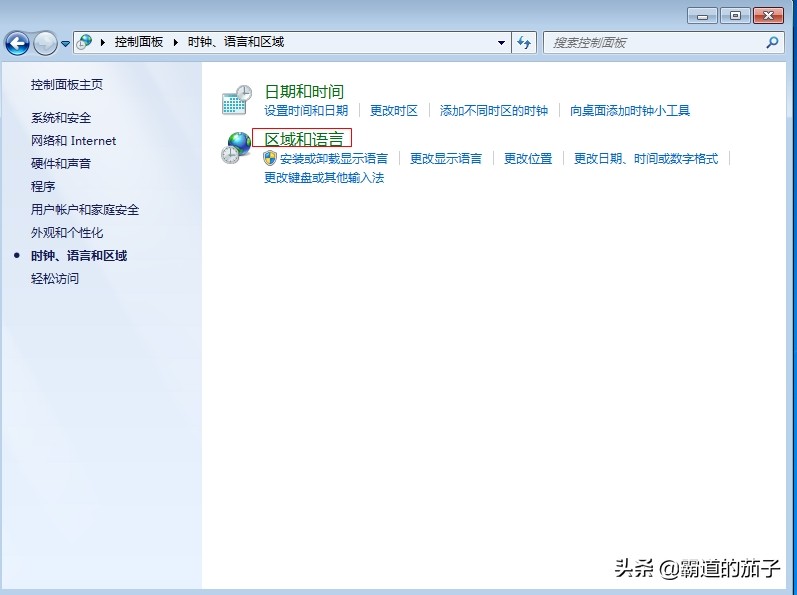
Task: Select the 控制面板 breadcrumb
Action: (x=139, y=42)
